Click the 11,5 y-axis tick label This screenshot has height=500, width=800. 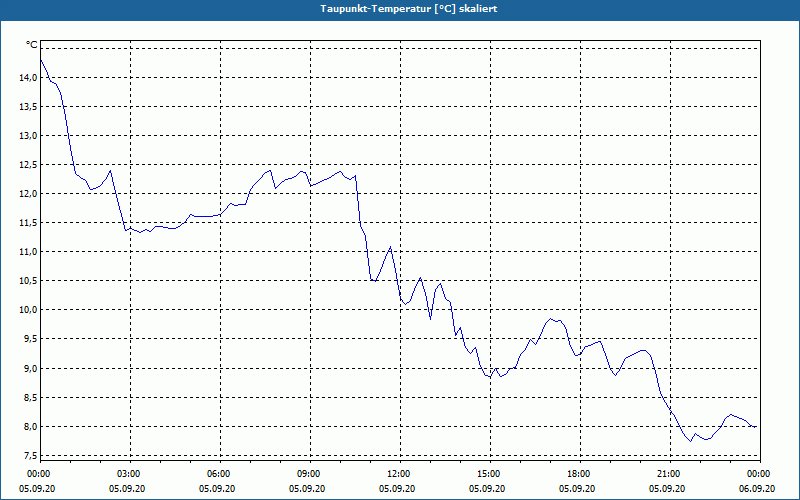28,223
